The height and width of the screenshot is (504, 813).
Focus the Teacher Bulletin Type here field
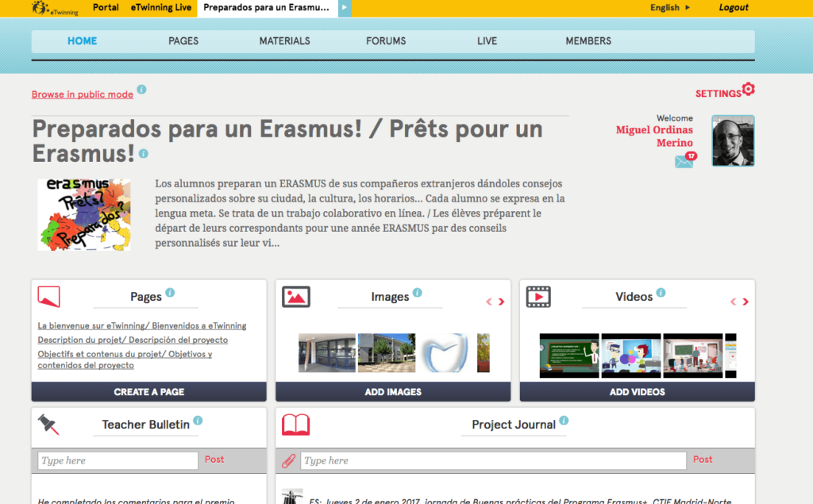coord(118,460)
